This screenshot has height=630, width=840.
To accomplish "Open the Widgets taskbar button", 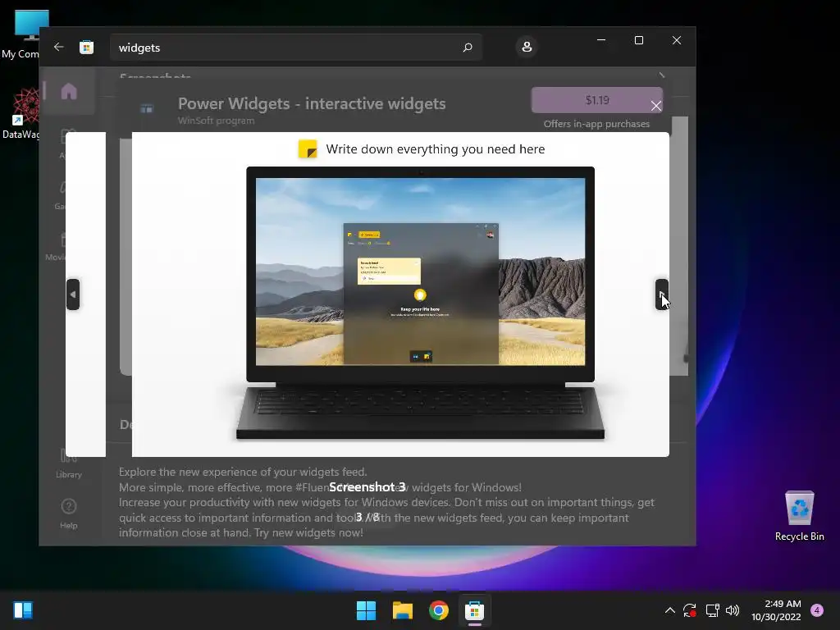I will click(x=23, y=610).
